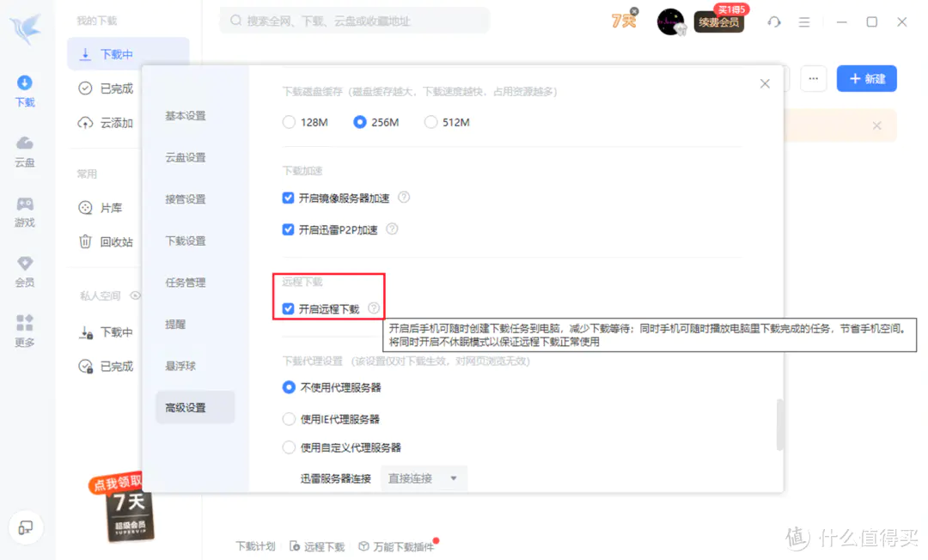Click the 点我领取 7天 super member gift
The height and width of the screenshot is (560, 928).
(x=123, y=508)
